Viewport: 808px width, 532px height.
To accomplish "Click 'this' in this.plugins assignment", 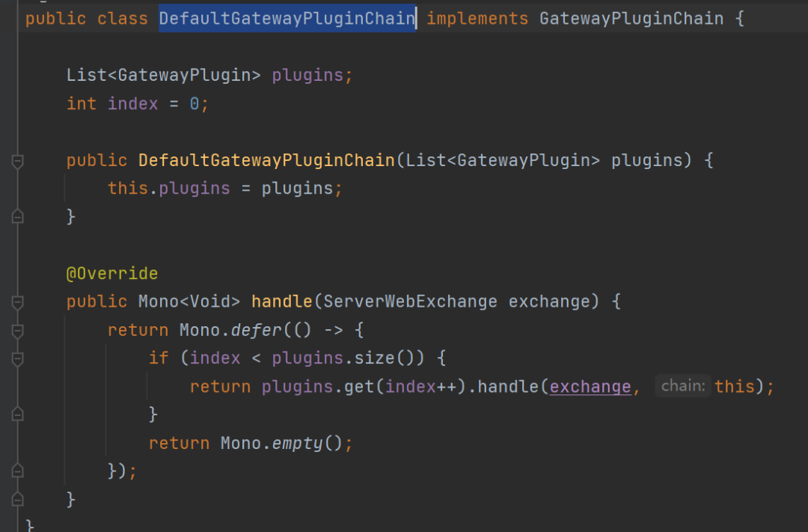I will (128, 188).
